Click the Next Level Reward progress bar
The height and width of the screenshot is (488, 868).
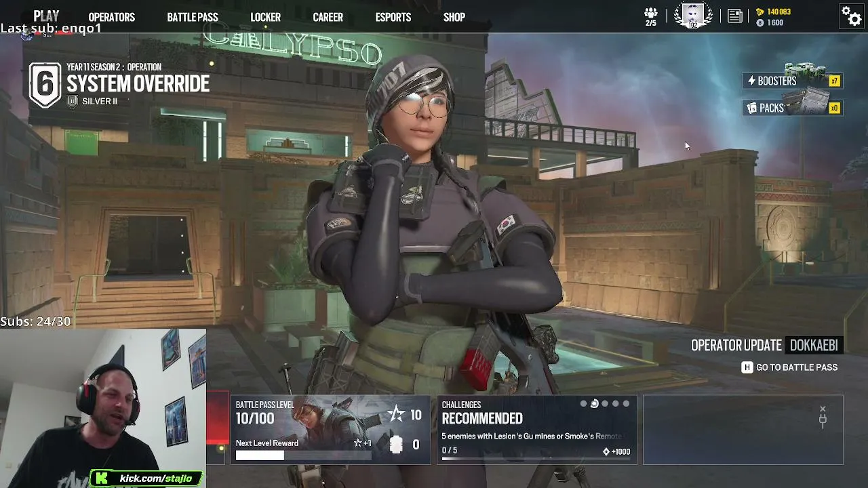pyautogui.click(x=303, y=455)
